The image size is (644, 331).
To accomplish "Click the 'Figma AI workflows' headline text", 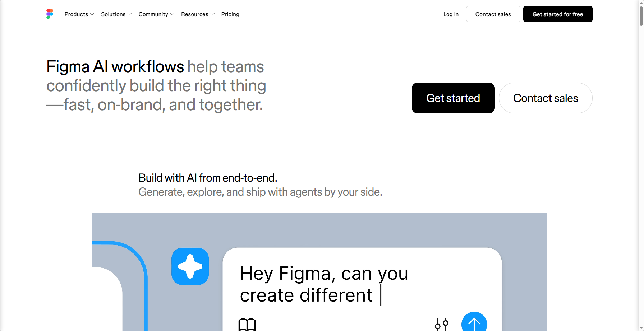I will click(115, 67).
